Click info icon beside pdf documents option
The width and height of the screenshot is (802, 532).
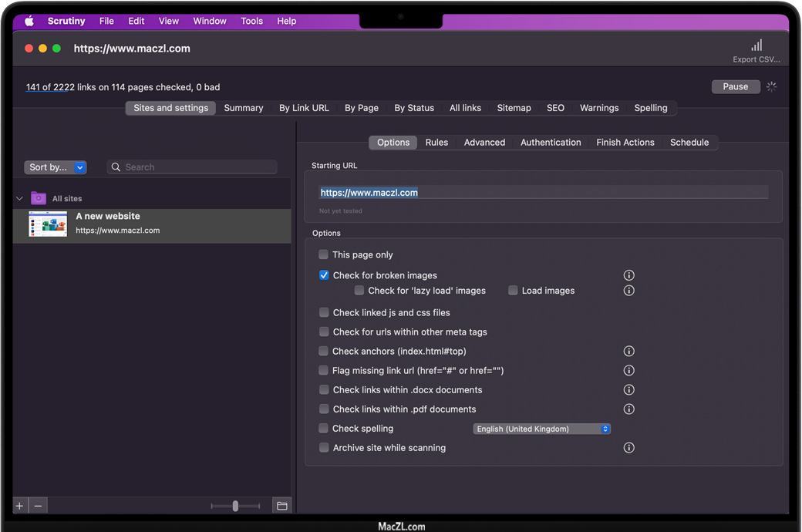(628, 409)
